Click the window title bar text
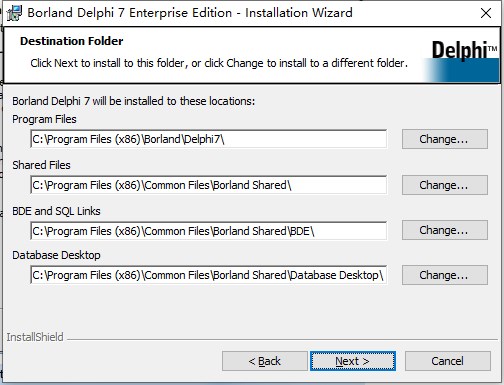Image resolution: width=504 pixels, height=385 pixels. [x=190, y=13]
